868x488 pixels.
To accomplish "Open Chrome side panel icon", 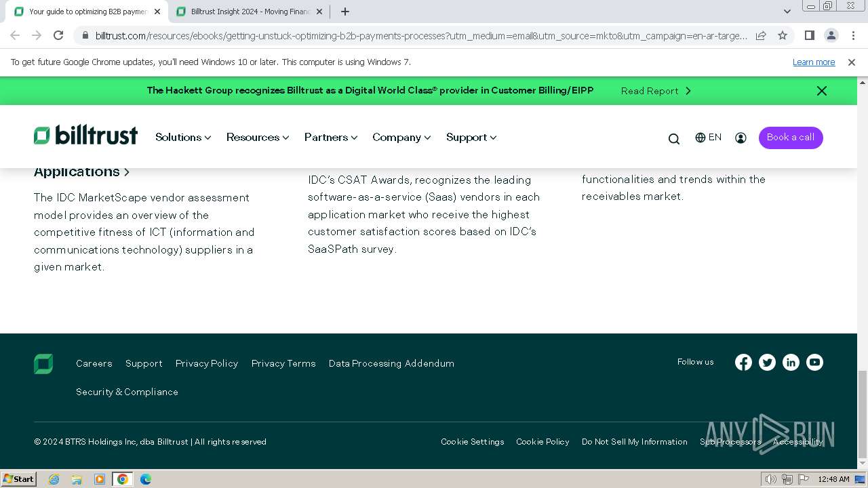I will (809, 35).
